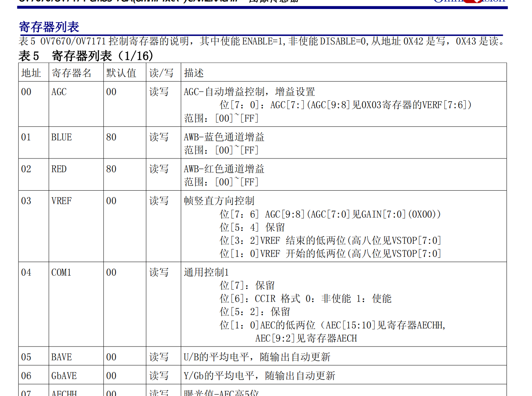Click column header 描述
Viewport: 532px width, 396px height.
click(x=194, y=73)
